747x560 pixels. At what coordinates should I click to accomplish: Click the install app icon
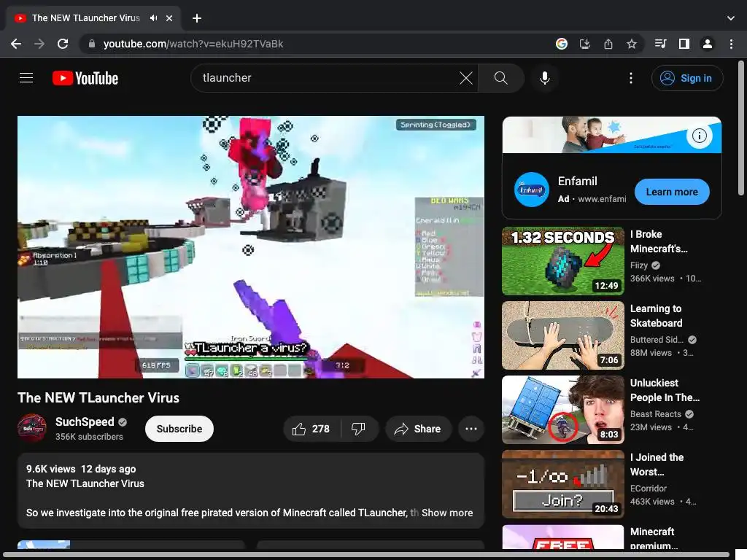pyautogui.click(x=585, y=44)
